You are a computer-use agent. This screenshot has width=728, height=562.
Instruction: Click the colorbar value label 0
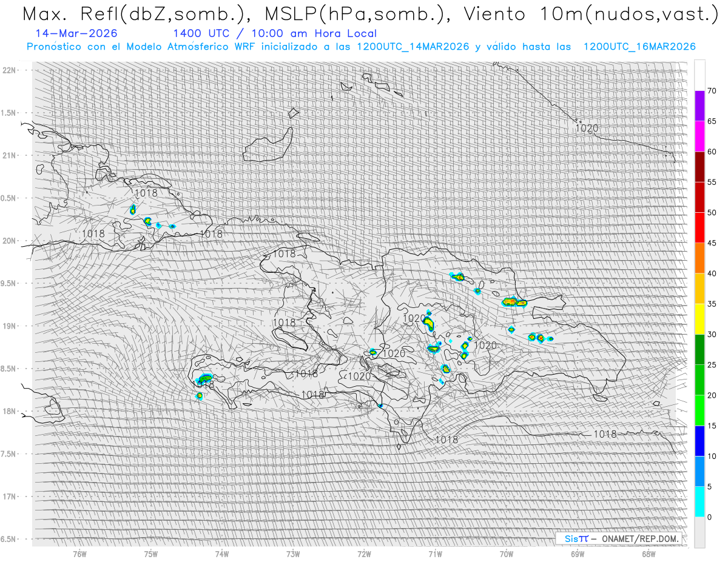coord(709,517)
